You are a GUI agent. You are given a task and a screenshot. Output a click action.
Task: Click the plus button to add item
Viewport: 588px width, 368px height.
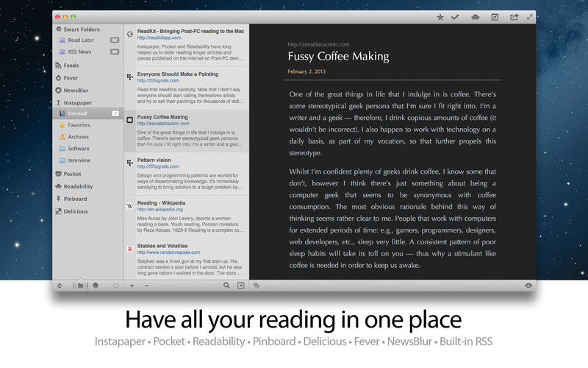132,285
